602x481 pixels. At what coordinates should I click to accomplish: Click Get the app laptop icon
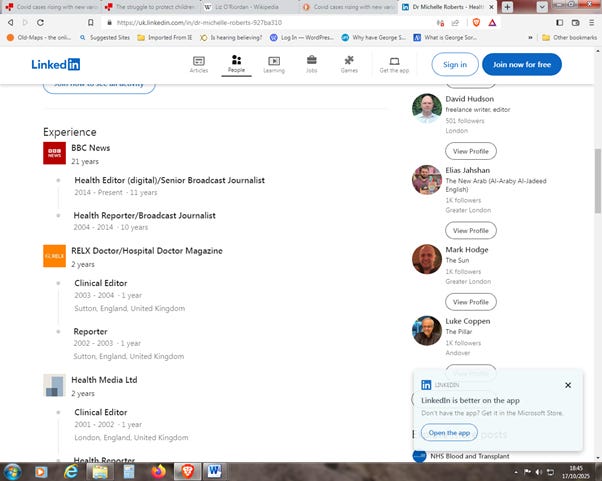pyautogui.click(x=394, y=61)
